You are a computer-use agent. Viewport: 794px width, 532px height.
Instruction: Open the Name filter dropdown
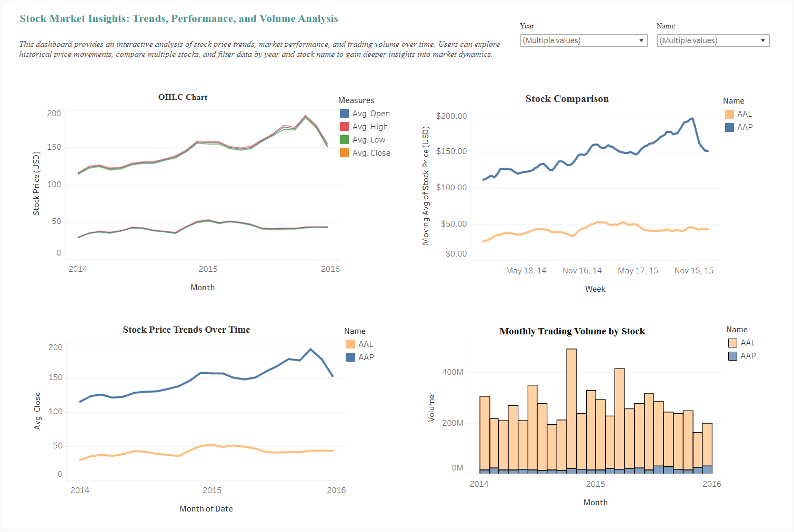[x=713, y=40]
